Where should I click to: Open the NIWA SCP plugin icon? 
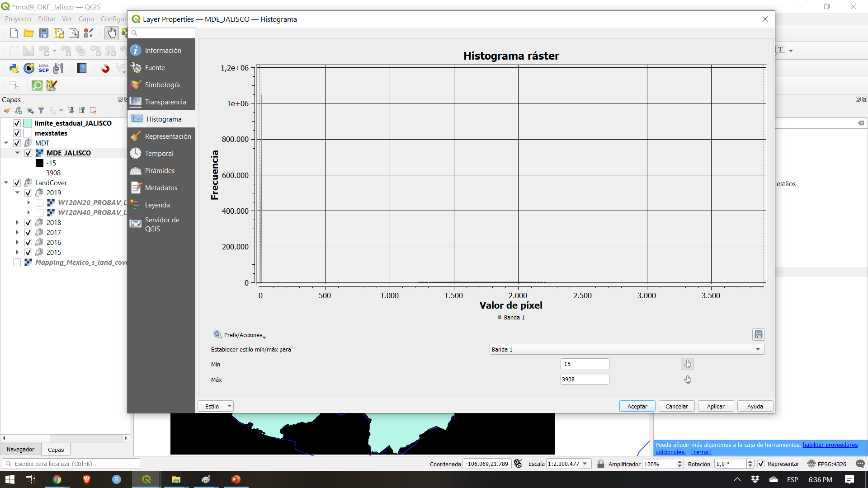(44, 68)
